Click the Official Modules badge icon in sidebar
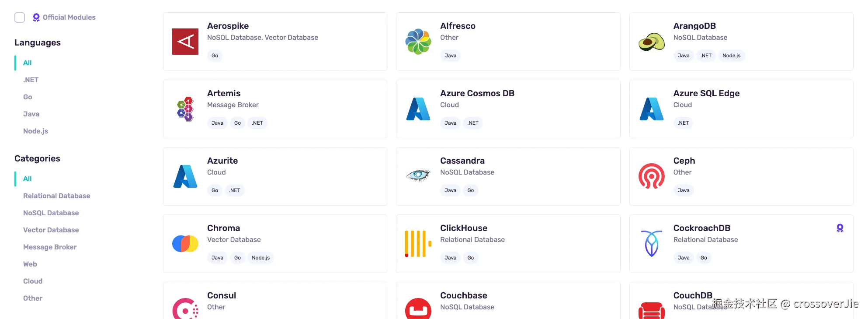This screenshot has width=868, height=319. coord(36,18)
